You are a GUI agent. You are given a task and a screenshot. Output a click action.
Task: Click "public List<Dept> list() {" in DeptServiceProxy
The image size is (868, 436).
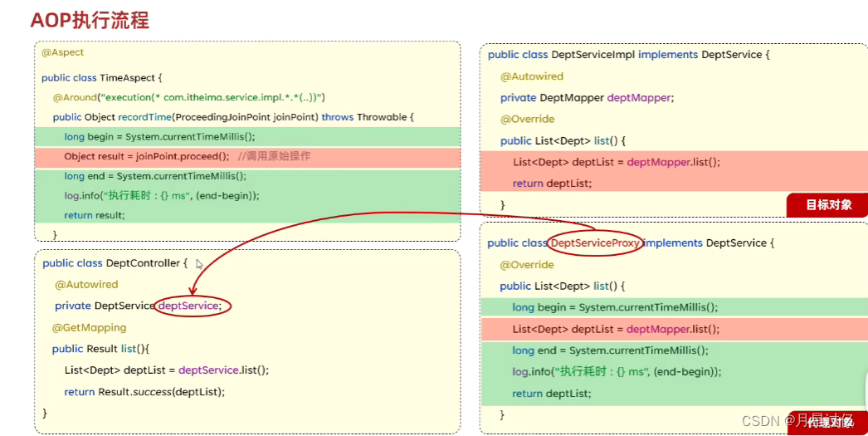[x=563, y=287]
